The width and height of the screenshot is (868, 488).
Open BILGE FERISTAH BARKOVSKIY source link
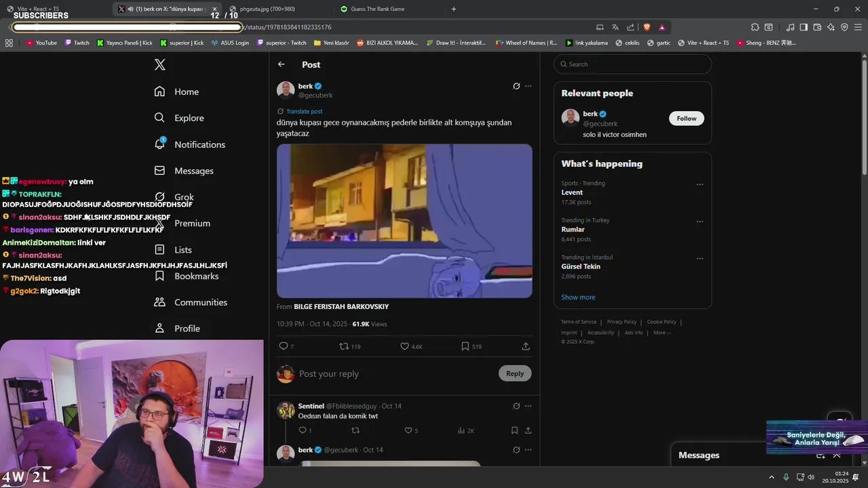[341, 307]
